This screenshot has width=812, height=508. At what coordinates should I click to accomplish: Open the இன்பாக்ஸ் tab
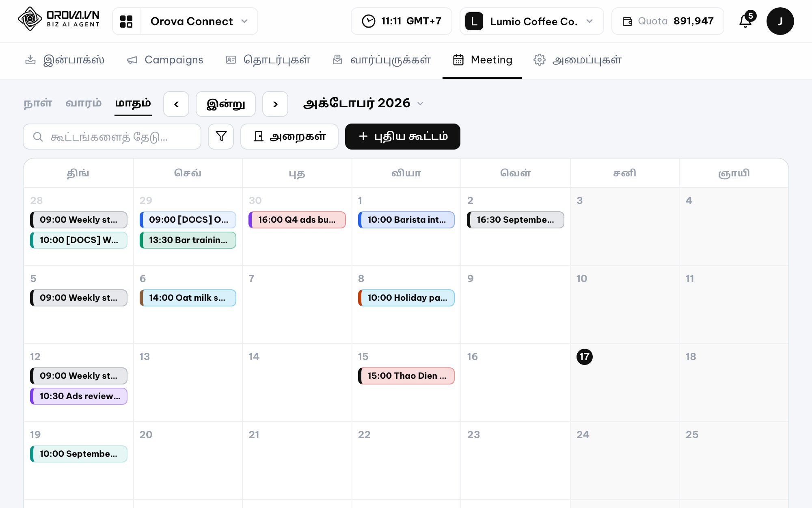click(x=65, y=60)
